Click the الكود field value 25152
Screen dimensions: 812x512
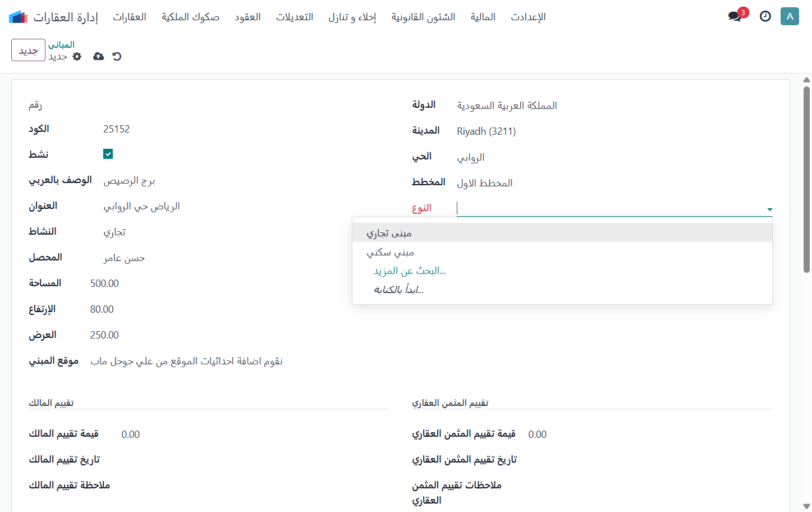tap(117, 129)
